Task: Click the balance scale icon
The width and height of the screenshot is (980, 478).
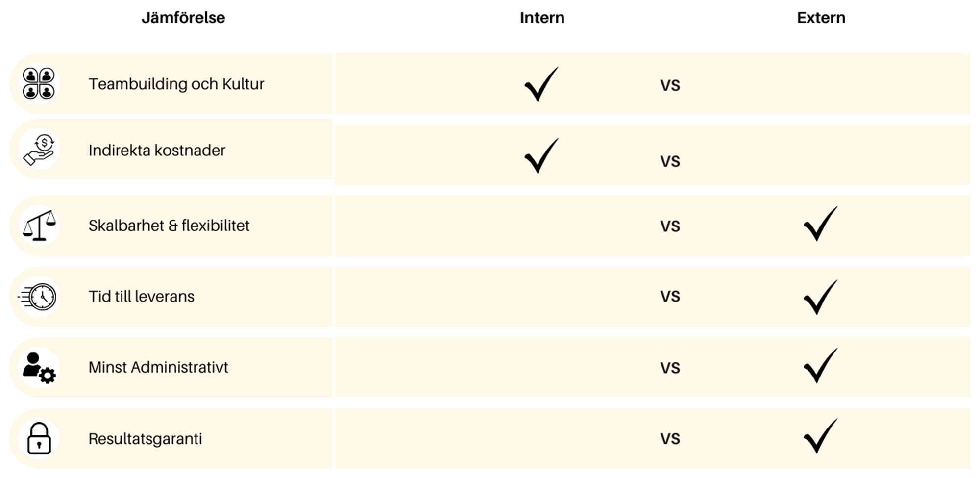Action: point(39,226)
